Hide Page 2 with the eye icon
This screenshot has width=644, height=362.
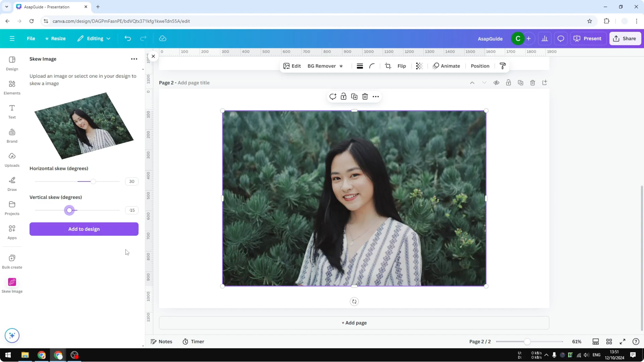[497, 83]
